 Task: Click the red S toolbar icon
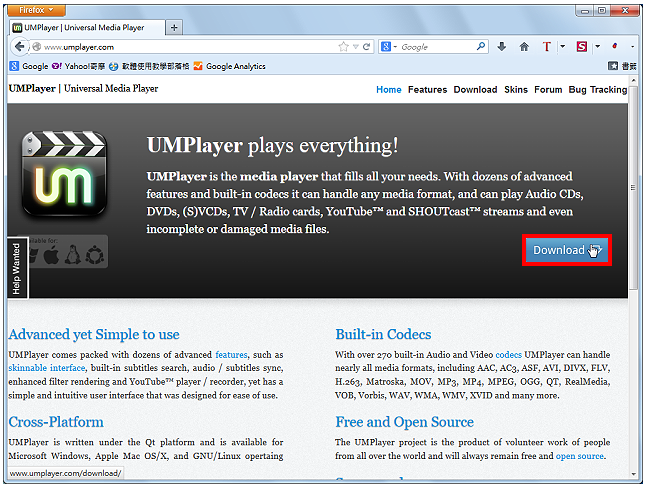click(x=581, y=47)
